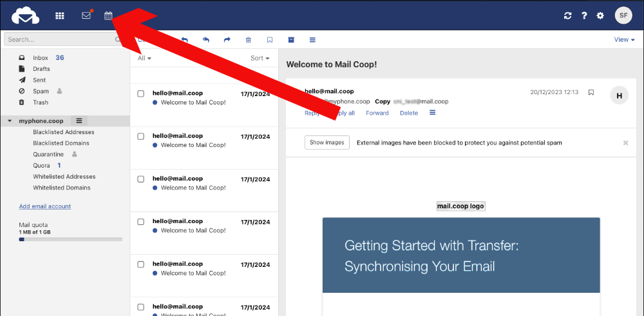The image size is (644, 316).
Task: Click the Forward arrow toolbar icon
Action: 227,40
